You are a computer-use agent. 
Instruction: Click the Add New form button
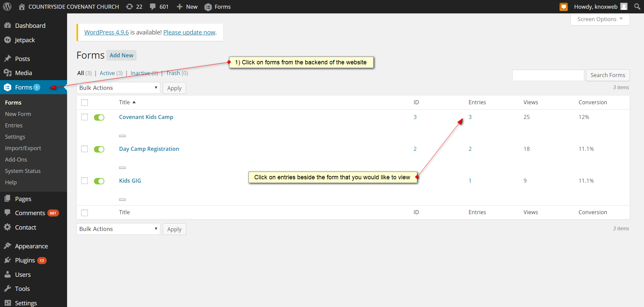pyautogui.click(x=121, y=55)
